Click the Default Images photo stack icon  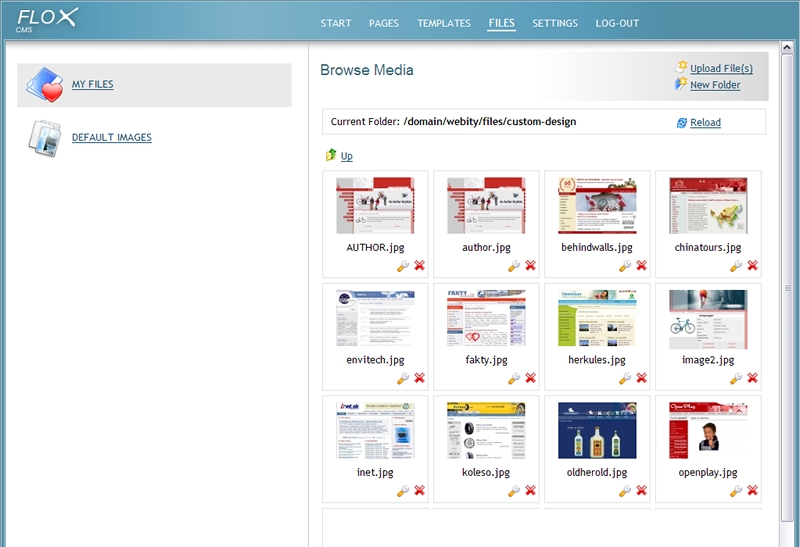(x=45, y=138)
